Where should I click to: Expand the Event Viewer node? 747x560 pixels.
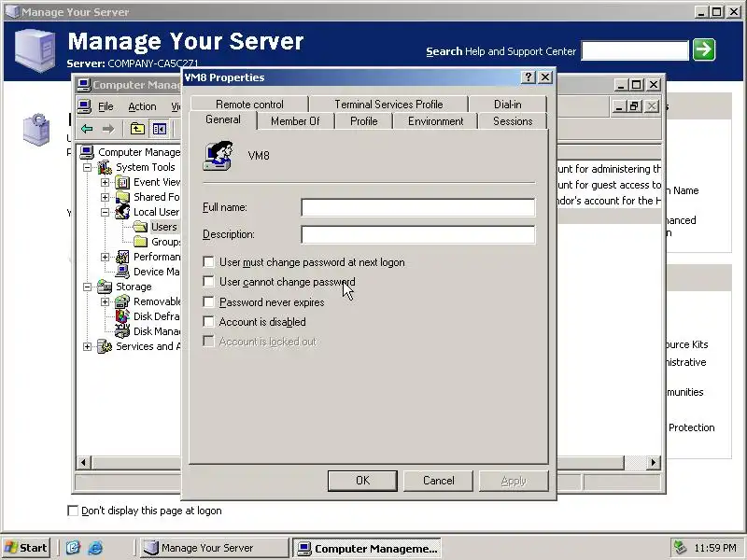tap(105, 182)
